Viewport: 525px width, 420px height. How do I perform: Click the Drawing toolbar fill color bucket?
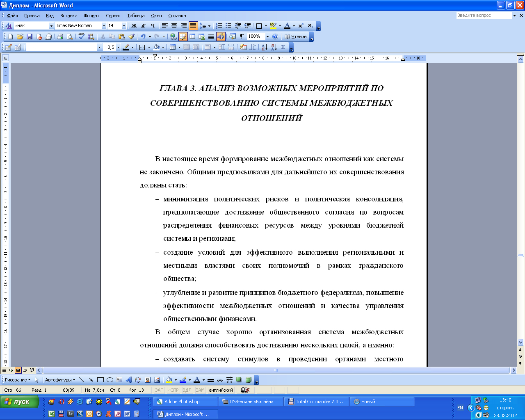169,380
